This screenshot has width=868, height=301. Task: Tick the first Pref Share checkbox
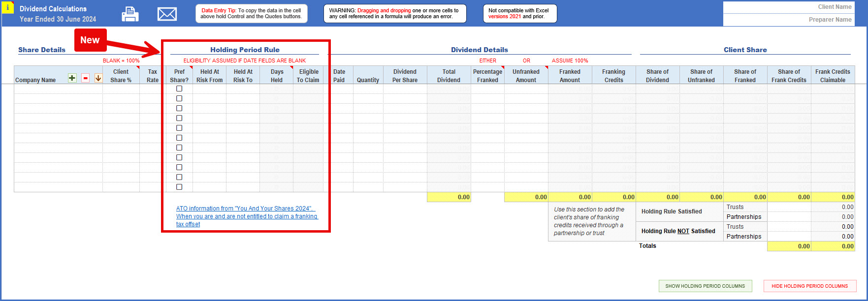(179, 89)
